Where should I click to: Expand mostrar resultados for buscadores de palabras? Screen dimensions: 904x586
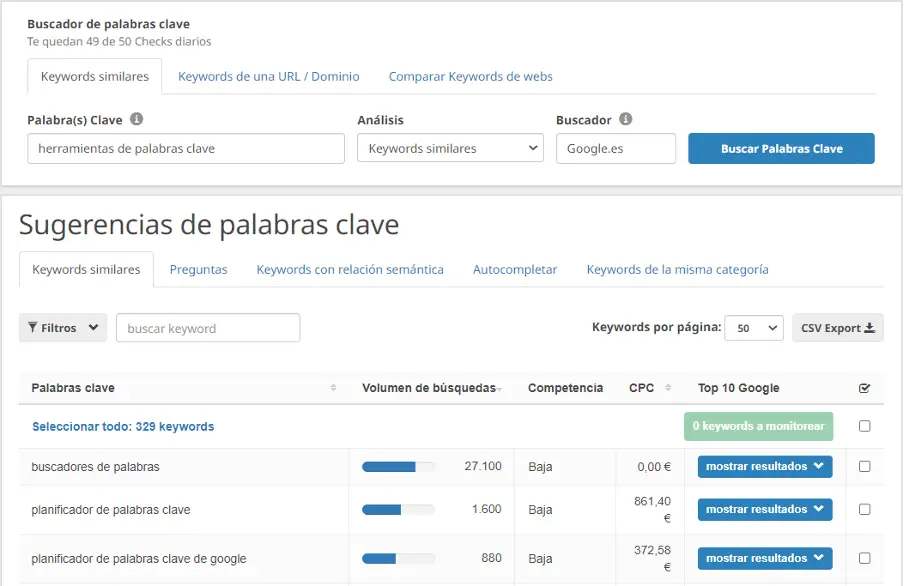765,466
